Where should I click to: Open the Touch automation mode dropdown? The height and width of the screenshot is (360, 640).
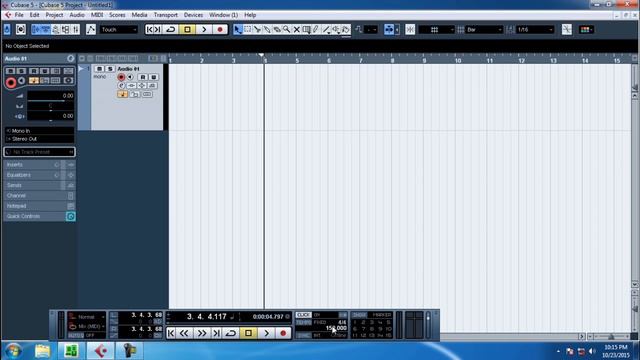click(x=119, y=29)
